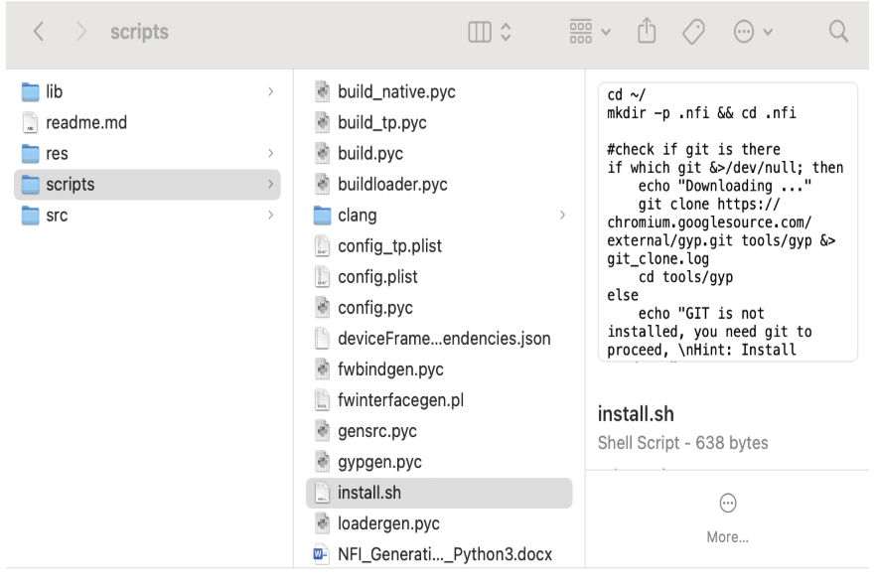Image resolution: width=876 pixels, height=588 pixels.
Task: Select the fwinterfacegen.pl file icon
Action: (x=323, y=400)
